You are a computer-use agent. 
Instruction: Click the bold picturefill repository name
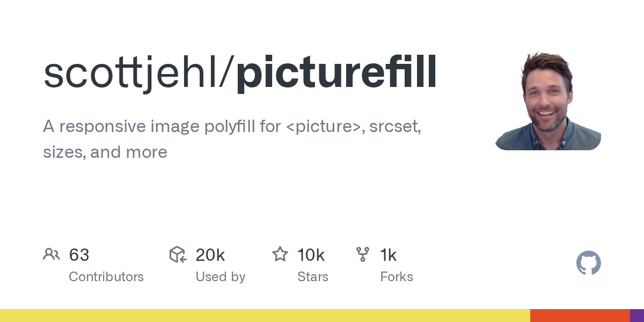tap(336, 73)
